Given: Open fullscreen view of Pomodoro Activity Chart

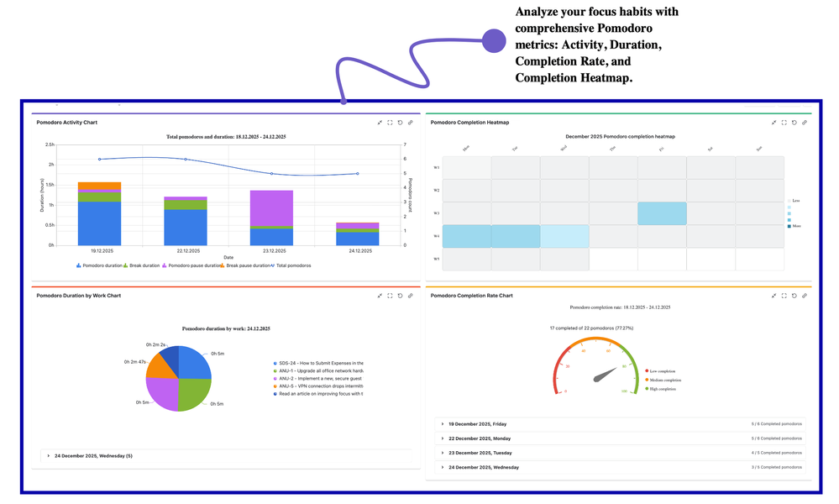Looking at the screenshot, I should pyautogui.click(x=390, y=123).
